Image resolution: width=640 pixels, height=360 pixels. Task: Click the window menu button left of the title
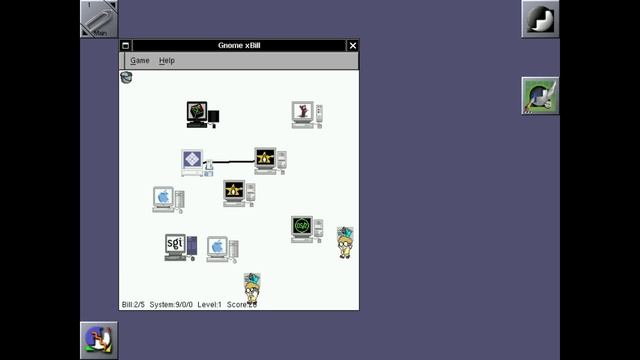(x=126, y=45)
